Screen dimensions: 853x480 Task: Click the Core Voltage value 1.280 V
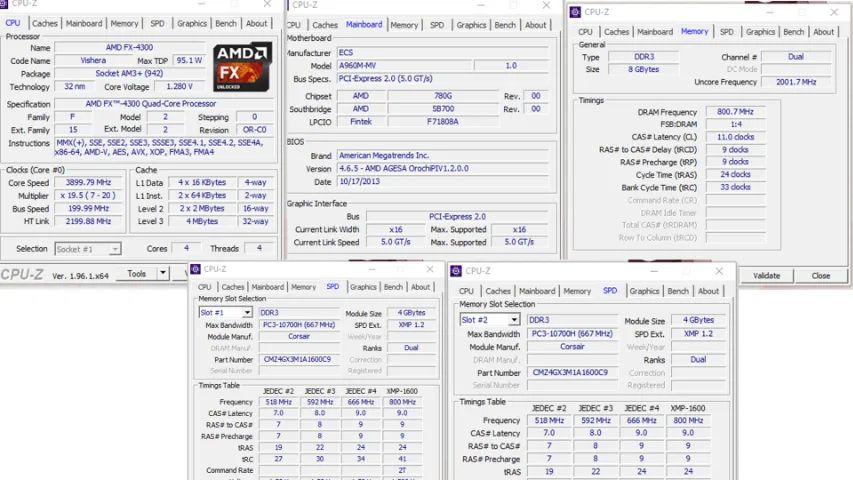pos(180,87)
